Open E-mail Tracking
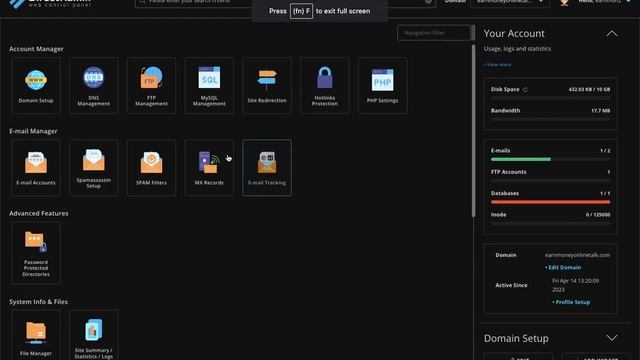This screenshot has height=360, width=640. pos(267,168)
